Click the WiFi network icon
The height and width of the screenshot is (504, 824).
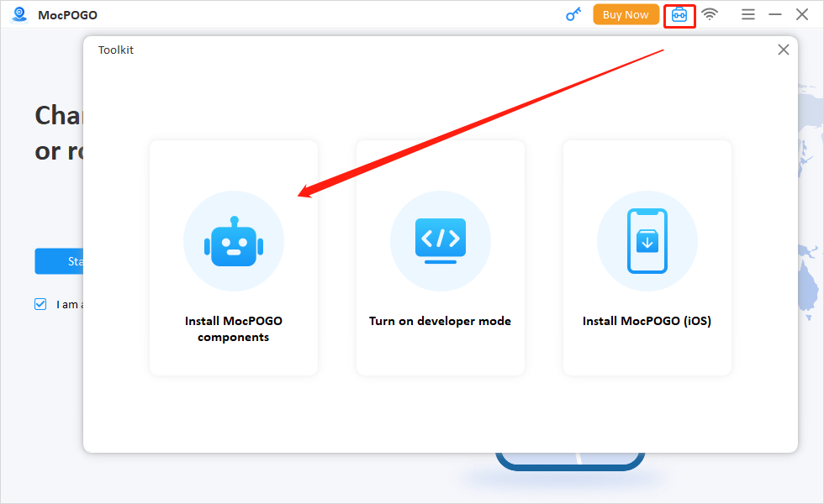(710, 14)
